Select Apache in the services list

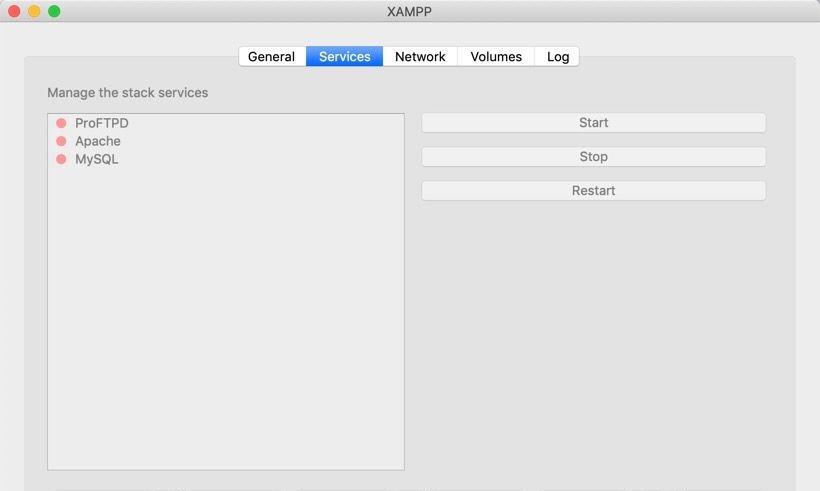coord(226,141)
